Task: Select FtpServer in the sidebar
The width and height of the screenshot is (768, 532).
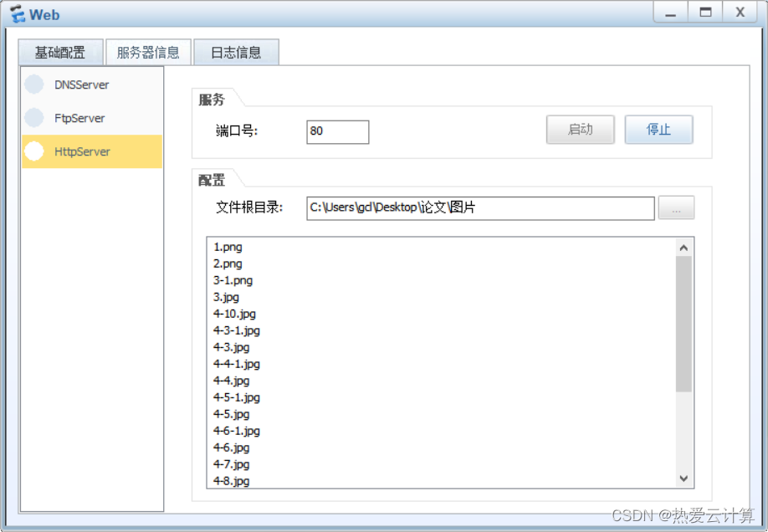Action: [79, 118]
